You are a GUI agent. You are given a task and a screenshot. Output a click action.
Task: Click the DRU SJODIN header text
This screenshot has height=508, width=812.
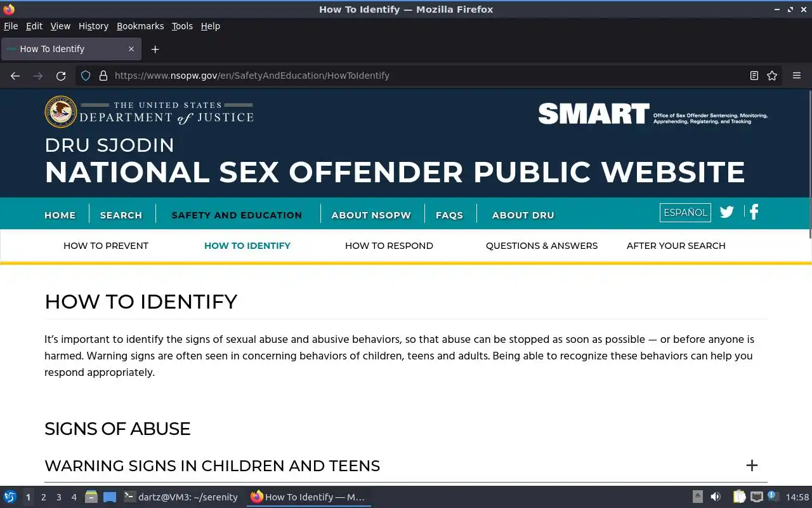[x=109, y=145]
